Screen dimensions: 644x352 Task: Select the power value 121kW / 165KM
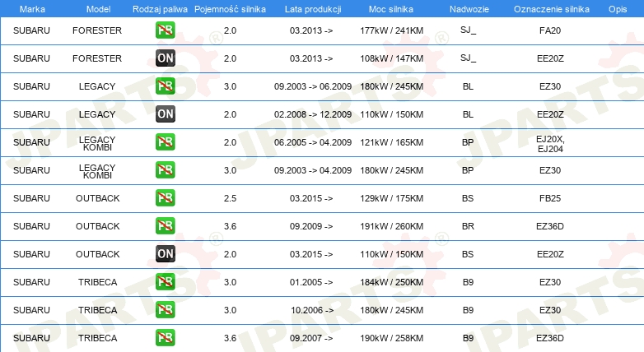[x=392, y=142]
